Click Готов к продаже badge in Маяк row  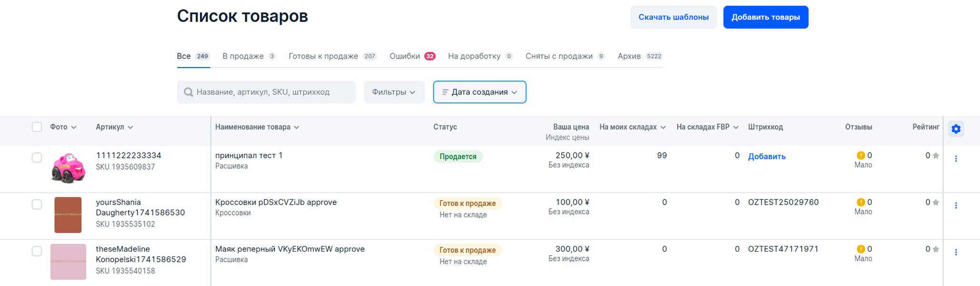pos(468,250)
